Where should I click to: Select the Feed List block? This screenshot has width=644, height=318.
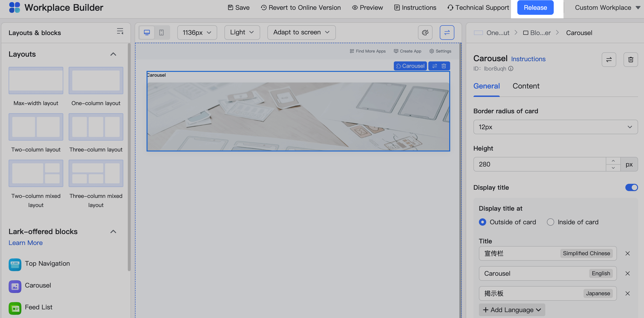click(30, 308)
